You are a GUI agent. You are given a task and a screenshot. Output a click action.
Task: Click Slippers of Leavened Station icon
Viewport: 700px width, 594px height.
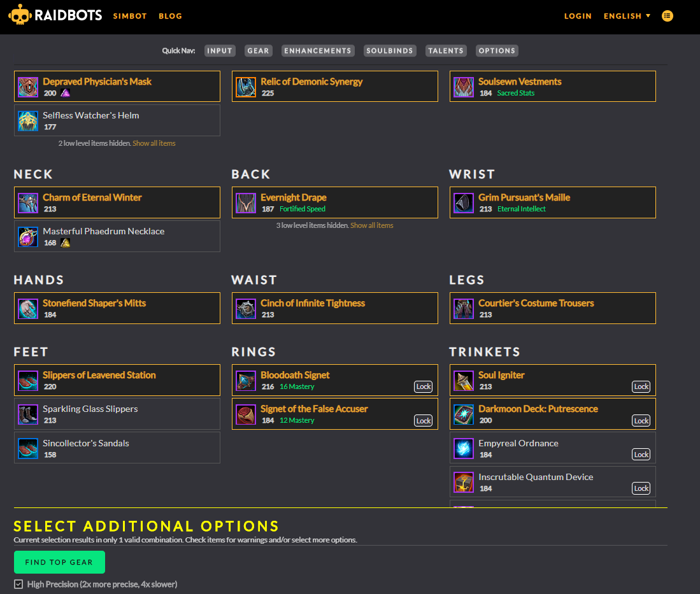coord(27,381)
